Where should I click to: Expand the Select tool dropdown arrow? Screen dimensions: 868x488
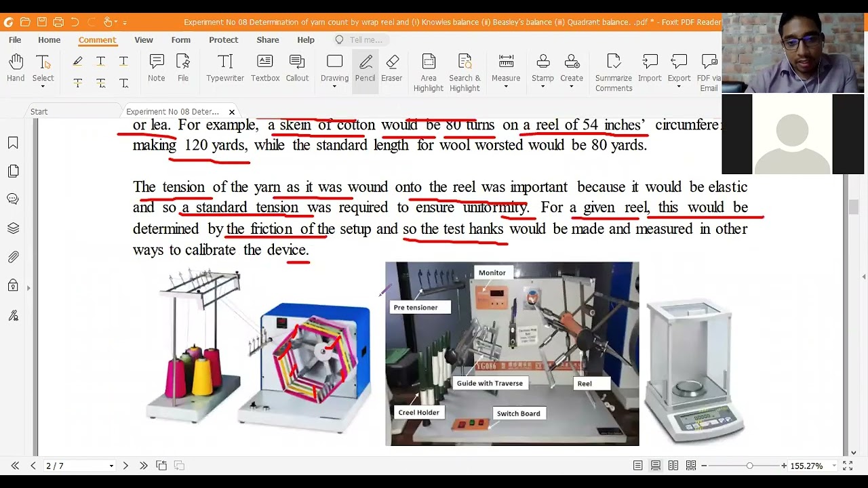point(43,87)
